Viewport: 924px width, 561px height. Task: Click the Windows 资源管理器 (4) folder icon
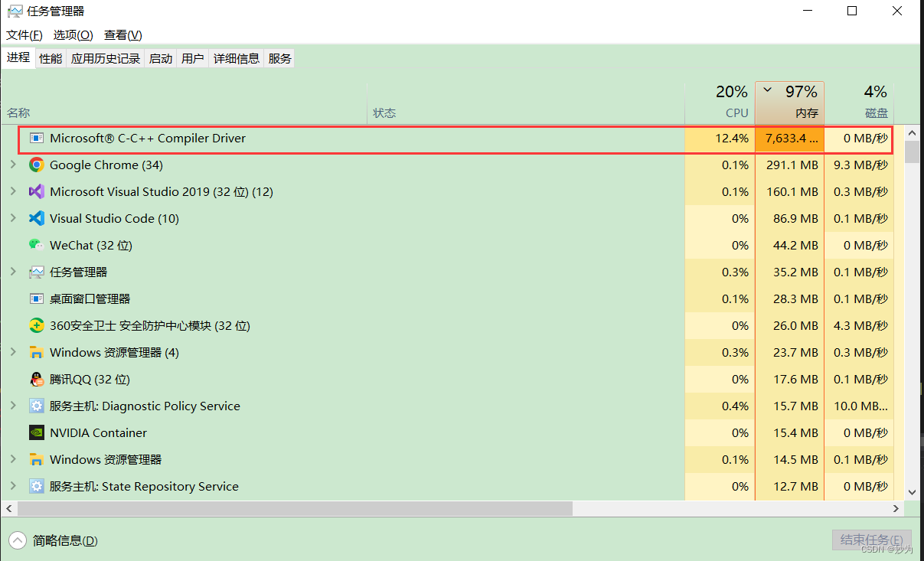pos(37,352)
